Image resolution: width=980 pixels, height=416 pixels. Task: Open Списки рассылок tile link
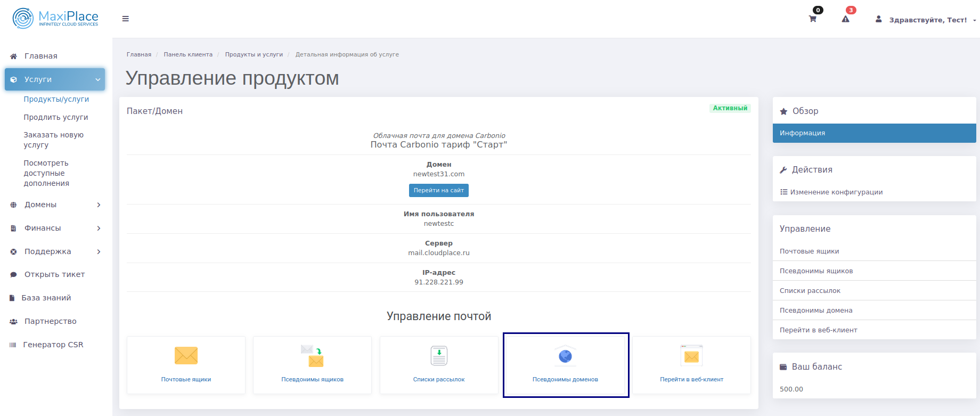[x=439, y=379]
